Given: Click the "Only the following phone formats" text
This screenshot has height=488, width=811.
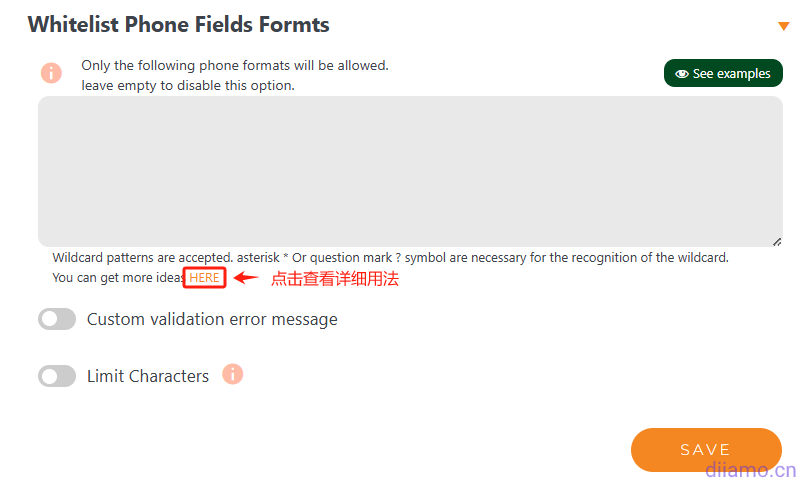Looking at the screenshot, I should 235,66.
